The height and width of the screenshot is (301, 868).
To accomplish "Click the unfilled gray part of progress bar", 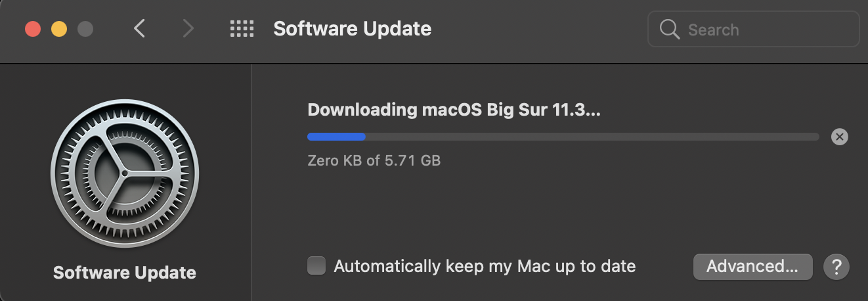I will (x=591, y=137).
